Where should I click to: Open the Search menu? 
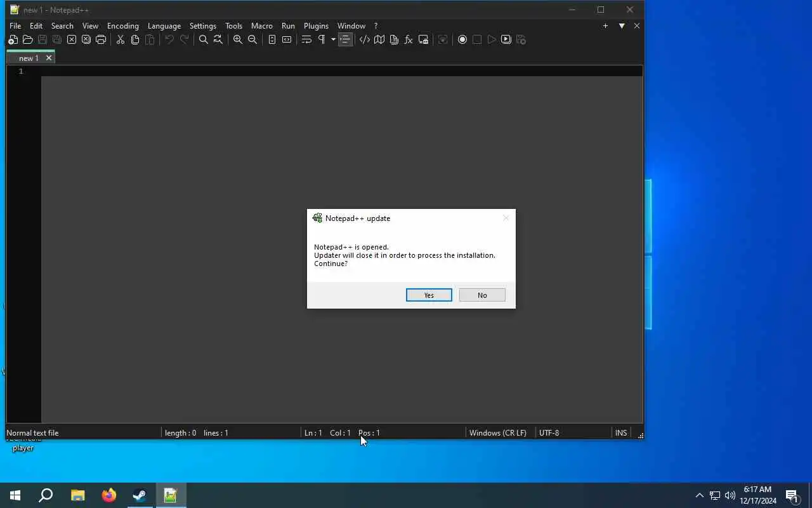62,26
